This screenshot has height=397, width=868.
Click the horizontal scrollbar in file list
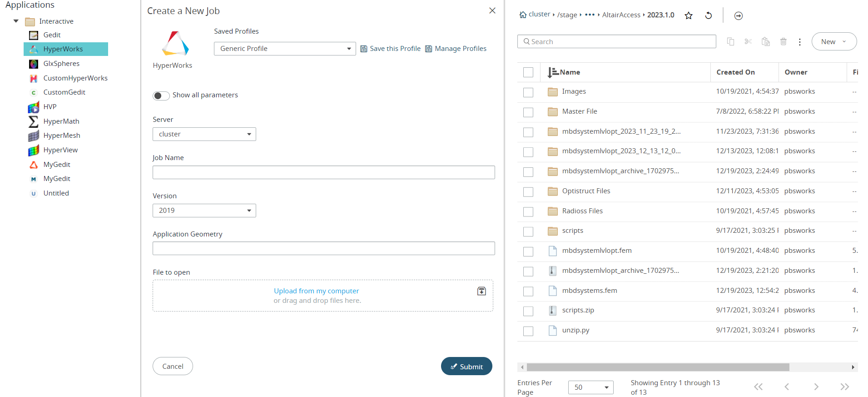pyautogui.click(x=658, y=367)
